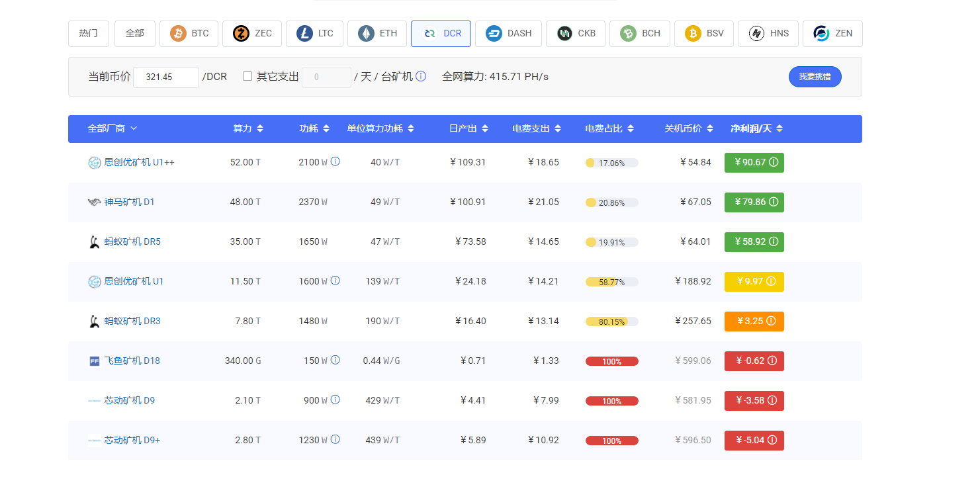Click the other expense amount input

tap(326, 77)
